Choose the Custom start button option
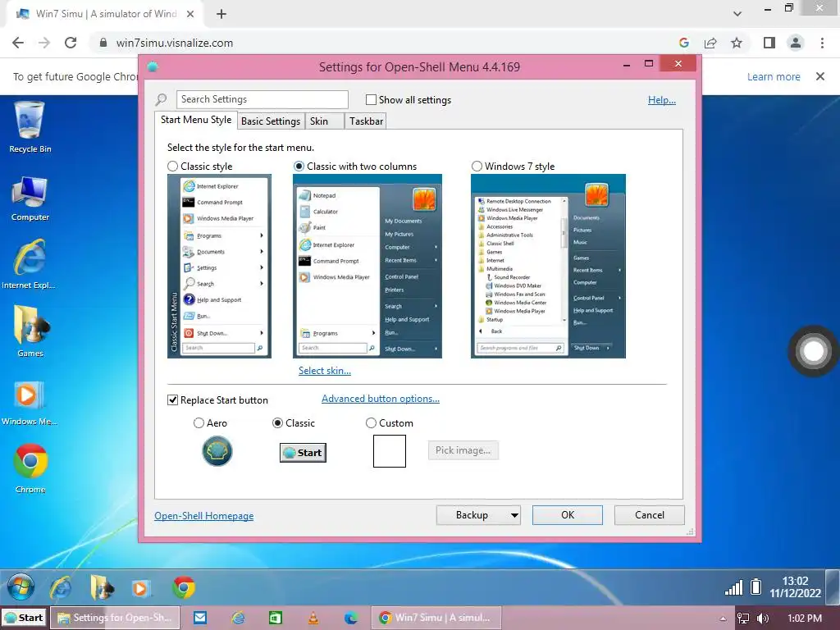 click(371, 423)
